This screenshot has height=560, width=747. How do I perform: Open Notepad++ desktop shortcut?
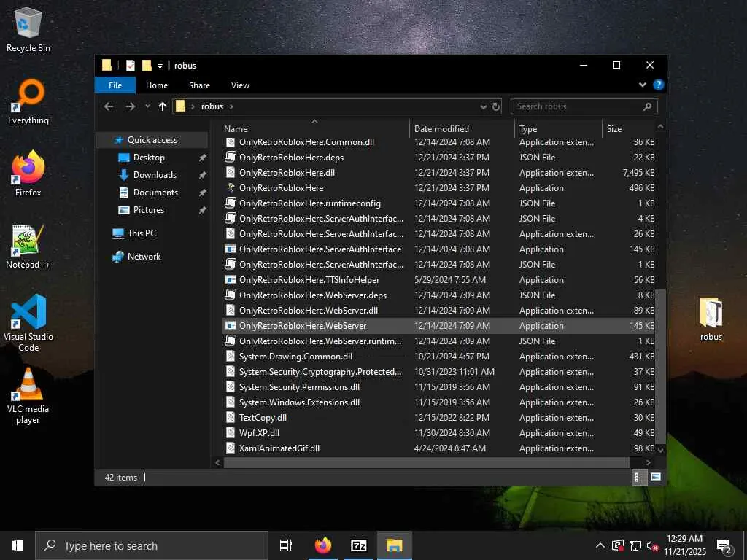(x=28, y=246)
